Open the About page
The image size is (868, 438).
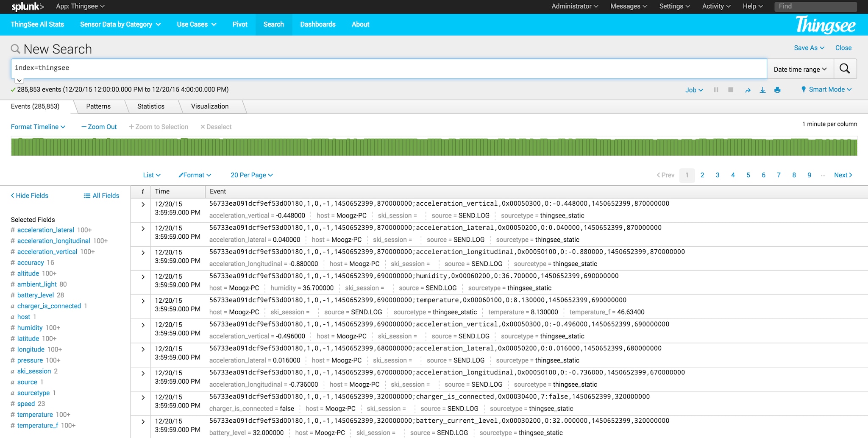click(360, 25)
